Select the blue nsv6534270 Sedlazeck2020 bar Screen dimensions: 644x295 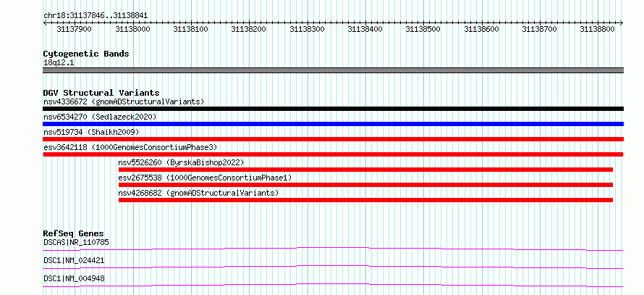pos(333,124)
